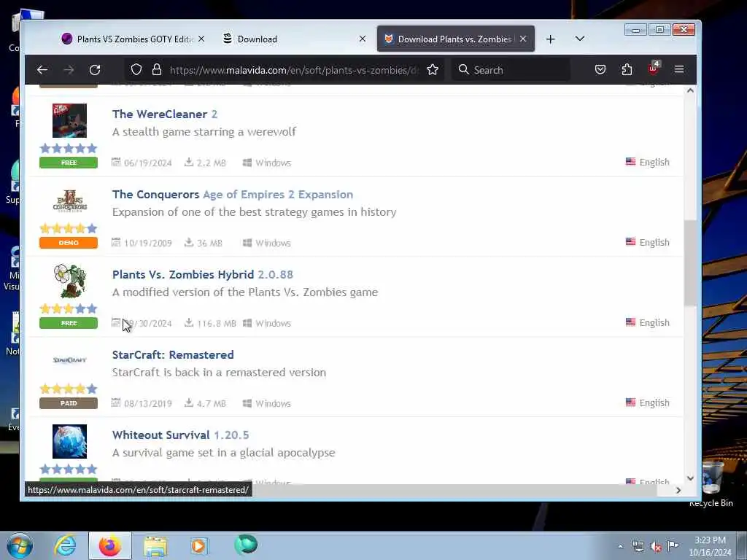Click horizontal scrollbar right arrow
The width and height of the screenshot is (747, 560).
click(x=678, y=490)
